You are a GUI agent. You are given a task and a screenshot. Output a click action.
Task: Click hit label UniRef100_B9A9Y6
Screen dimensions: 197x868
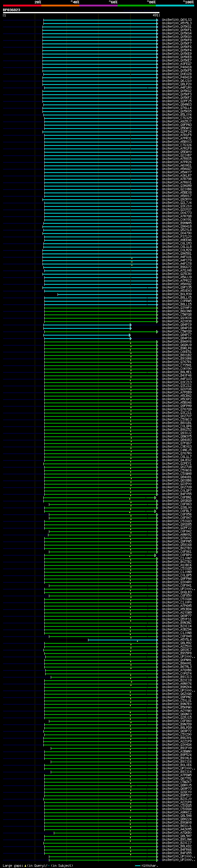(177, 341)
